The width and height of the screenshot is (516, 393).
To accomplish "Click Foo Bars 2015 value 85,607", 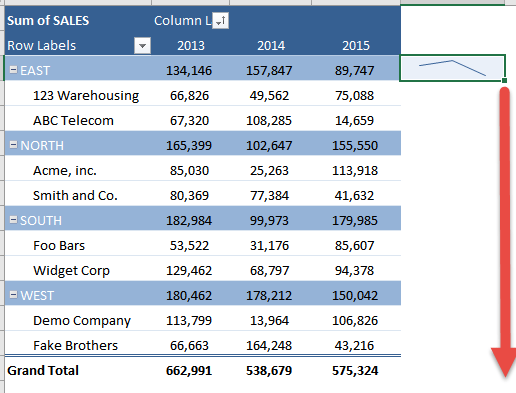I will tap(354, 246).
